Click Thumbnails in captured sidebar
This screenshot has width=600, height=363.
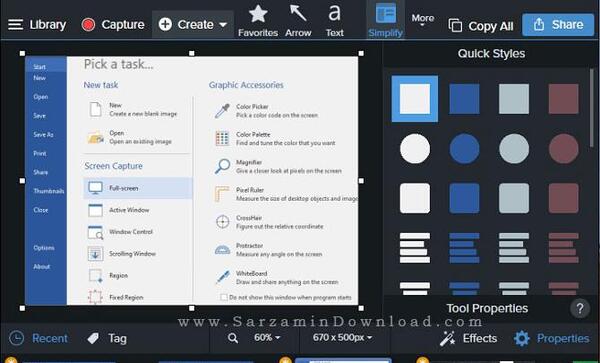[x=49, y=191]
